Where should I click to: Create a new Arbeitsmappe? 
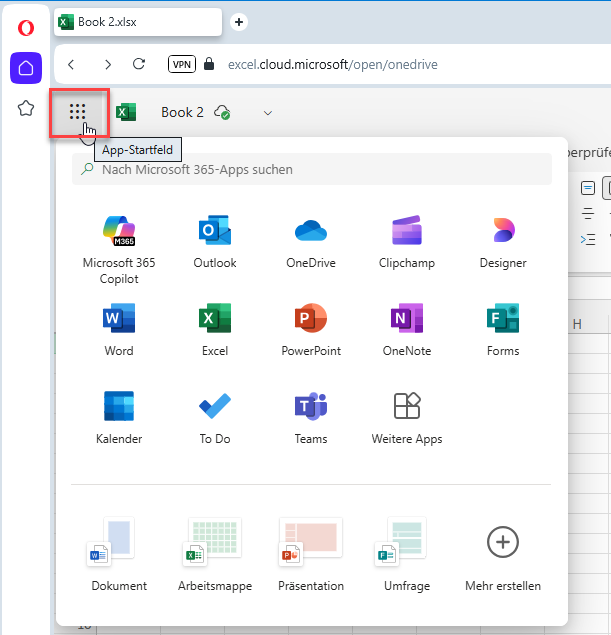pos(215,555)
